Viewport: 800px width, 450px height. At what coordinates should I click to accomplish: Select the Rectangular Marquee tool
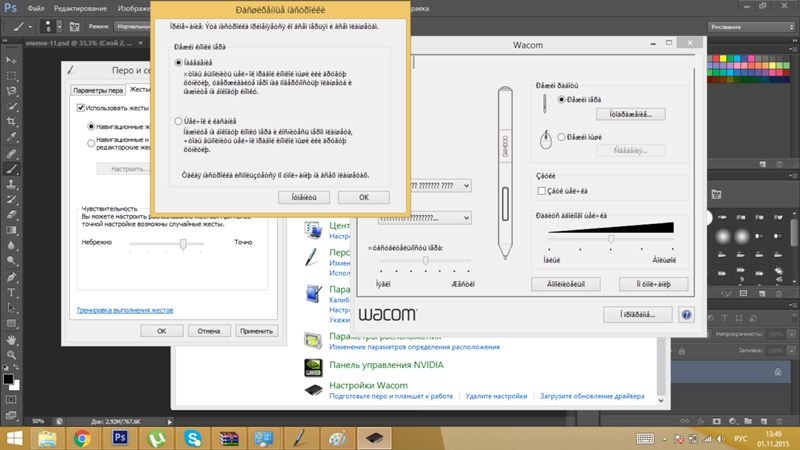tap(11, 76)
